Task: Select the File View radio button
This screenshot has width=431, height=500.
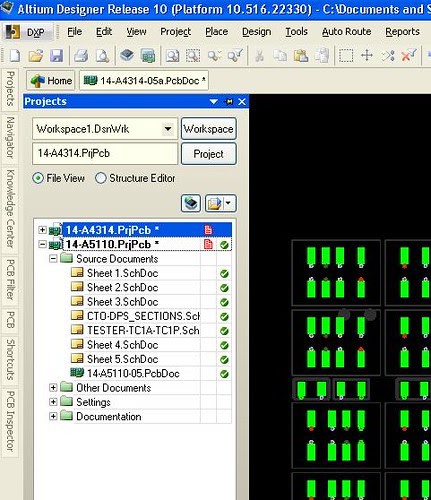Action: pyautogui.click(x=38, y=178)
